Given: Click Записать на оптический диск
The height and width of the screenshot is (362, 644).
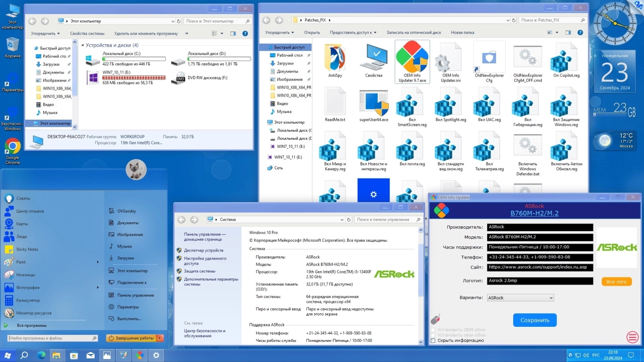Looking at the screenshot, I should point(414,32).
